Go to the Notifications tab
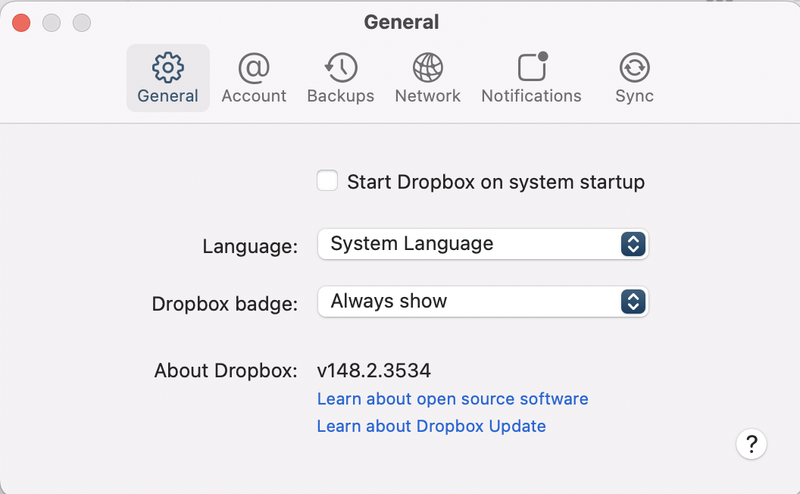The height and width of the screenshot is (494, 800). point(531,78)
